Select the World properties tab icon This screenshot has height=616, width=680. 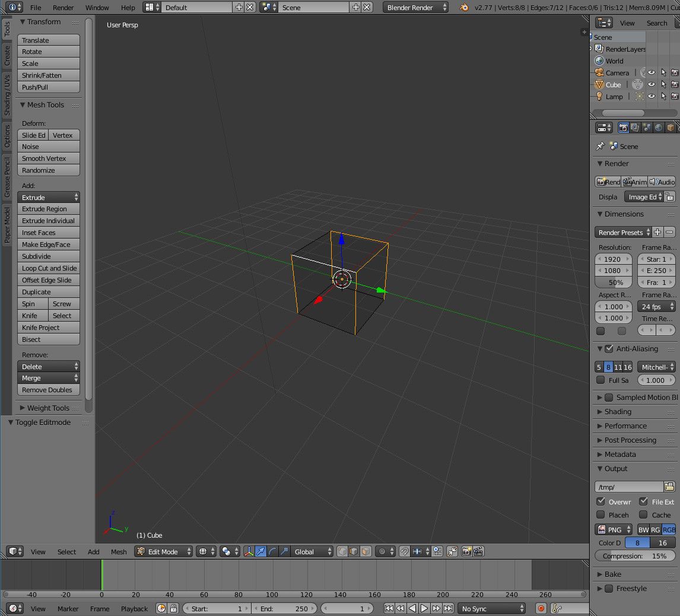(x=659, y=128)
